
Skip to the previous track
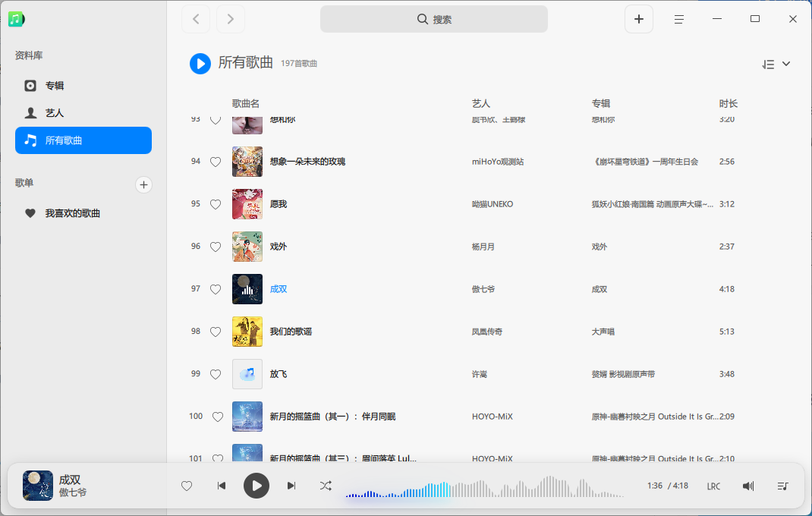coord(221,486)
